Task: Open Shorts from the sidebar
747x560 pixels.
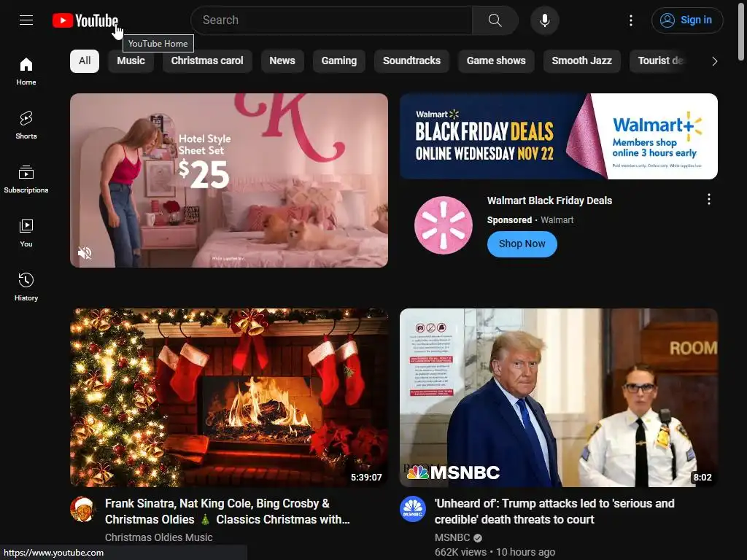Action: pyautogui.click(x=26, y=125)
